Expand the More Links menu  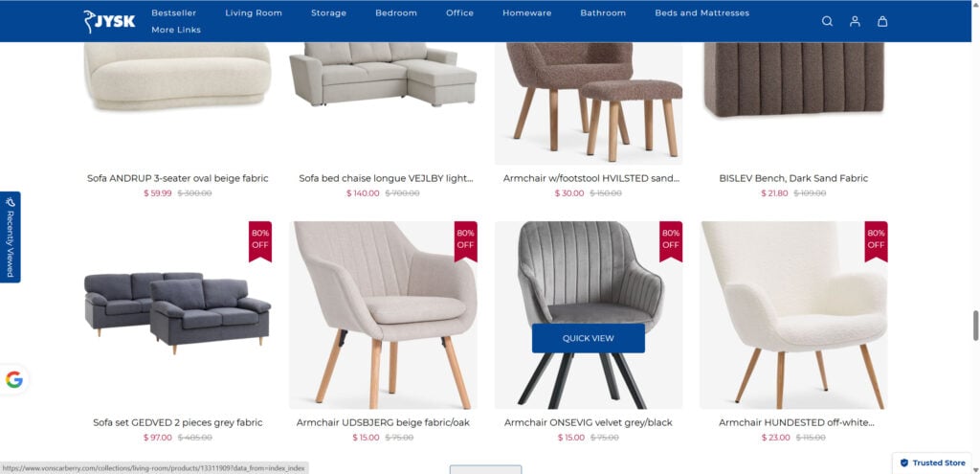point(176,30)
